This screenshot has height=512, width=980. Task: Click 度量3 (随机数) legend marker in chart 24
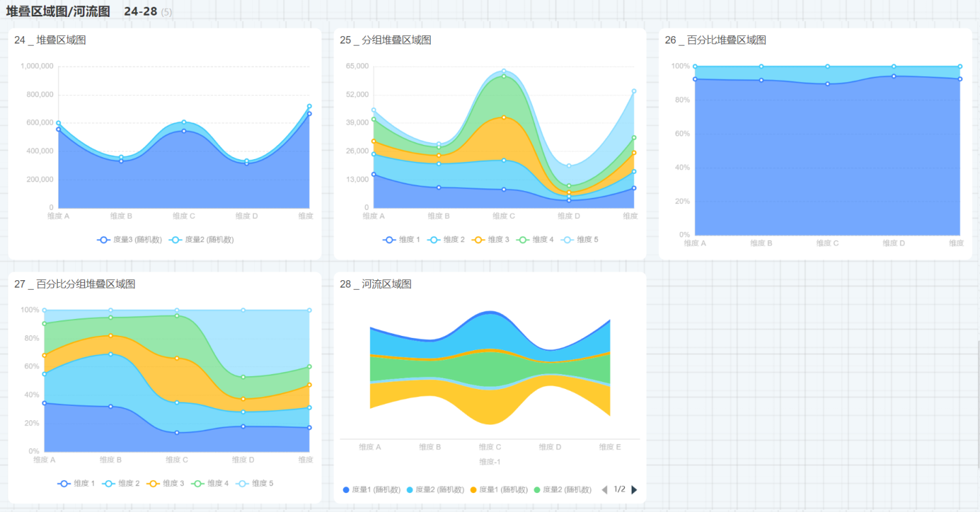tap(103, 239)
